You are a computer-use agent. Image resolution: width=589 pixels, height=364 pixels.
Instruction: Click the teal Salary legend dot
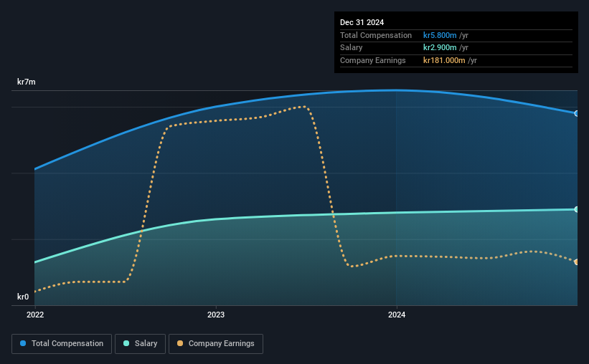(126, 343)
